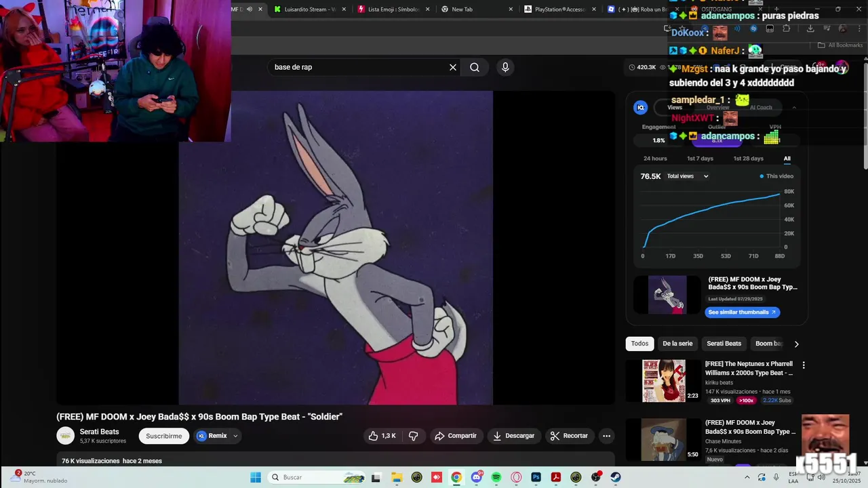Image resolution: width=868 pixels, height=488 pixels.
Task: Activate voice search microphone
Action: pyautogui.click(x=505, y=67)
